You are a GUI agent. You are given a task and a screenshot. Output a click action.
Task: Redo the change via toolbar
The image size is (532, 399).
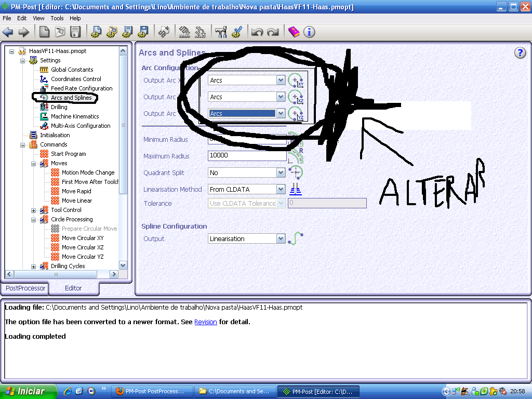pos(273,32)
